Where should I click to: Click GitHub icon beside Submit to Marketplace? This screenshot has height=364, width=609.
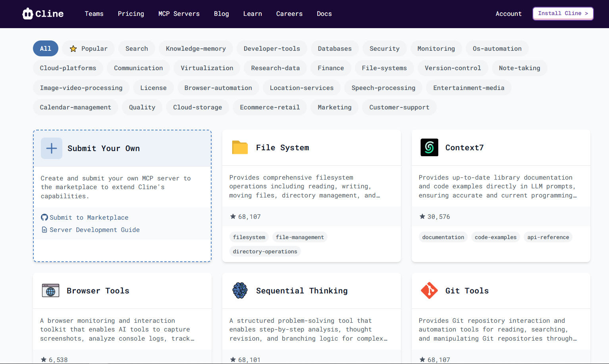44,217
